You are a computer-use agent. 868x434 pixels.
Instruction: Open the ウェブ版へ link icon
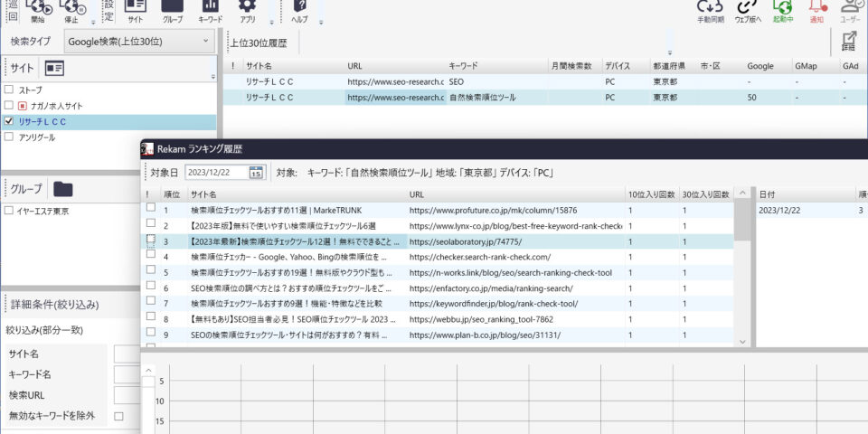(x=747, y=7)
